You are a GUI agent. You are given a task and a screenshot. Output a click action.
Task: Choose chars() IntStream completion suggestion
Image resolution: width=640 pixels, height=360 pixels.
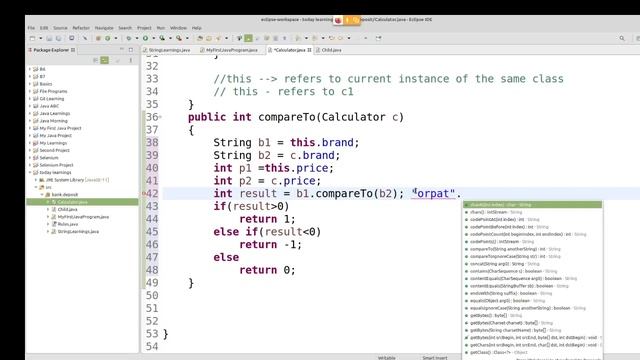pos(532,212)
